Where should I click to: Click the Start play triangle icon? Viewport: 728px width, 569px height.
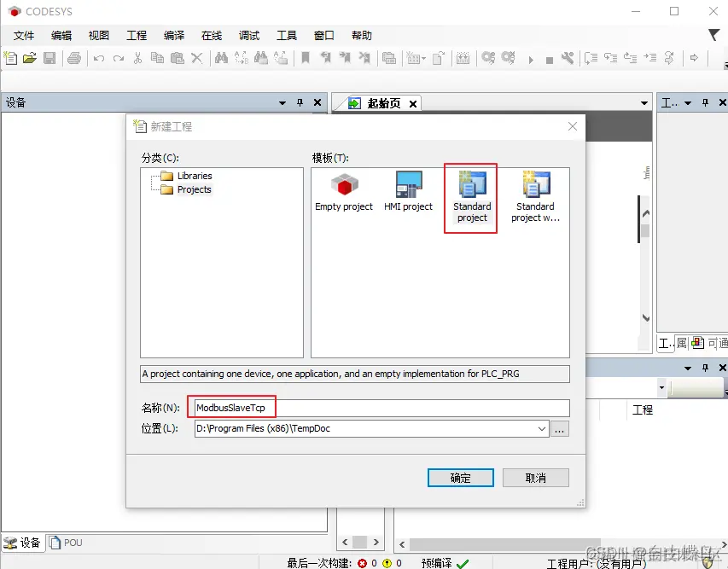coord(531,60)
